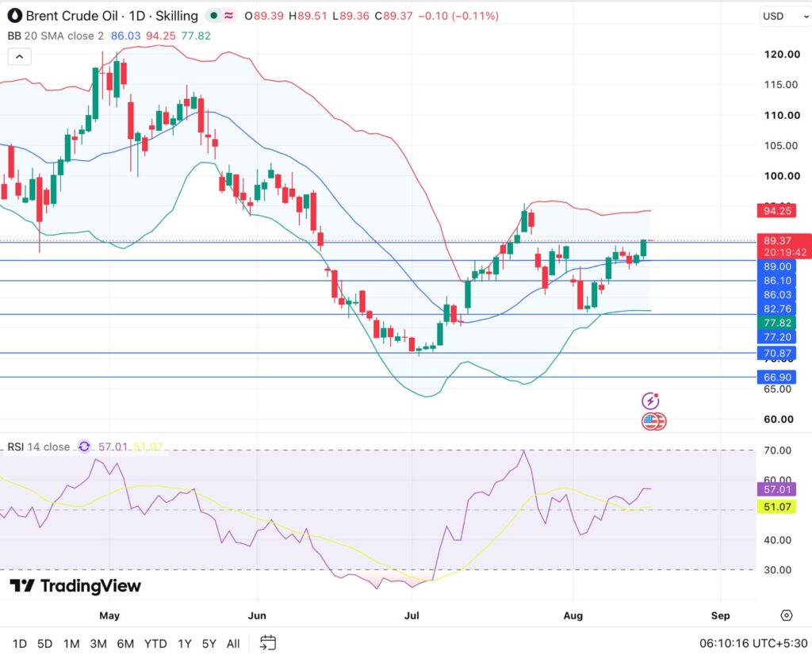Screen dimensions: 812x659
Task: Open the lightning bolt event icon on chart
Action: point(650,401)
